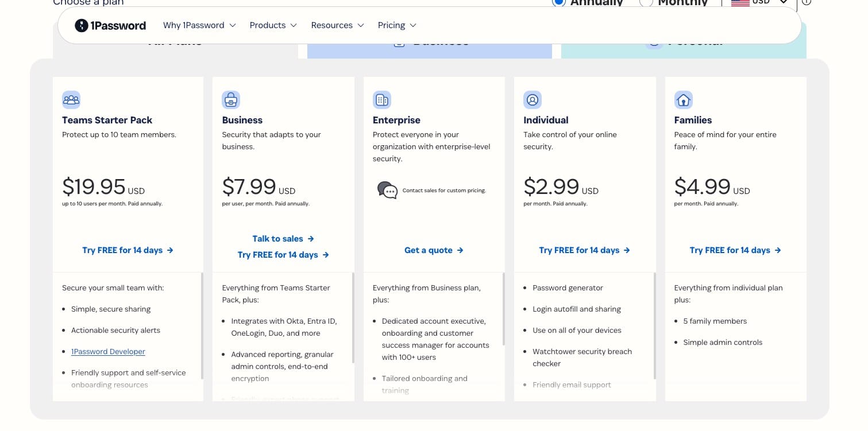
Task: Expand the Resources menu
Action: tap(337, 25)
